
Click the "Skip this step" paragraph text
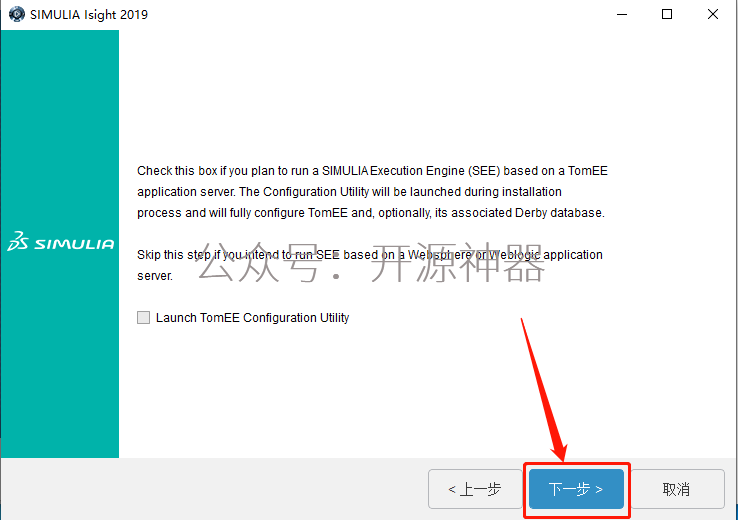[x=370, y=265]
